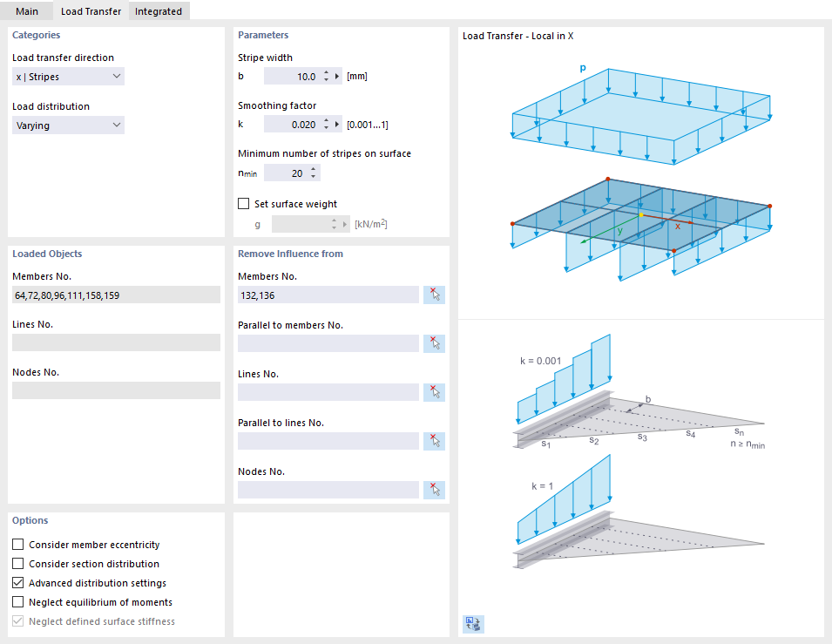The width and height of the screenshot is (832, 644).
Task: Disable Advanced distribution settings
Action: [x=16, y=583]
